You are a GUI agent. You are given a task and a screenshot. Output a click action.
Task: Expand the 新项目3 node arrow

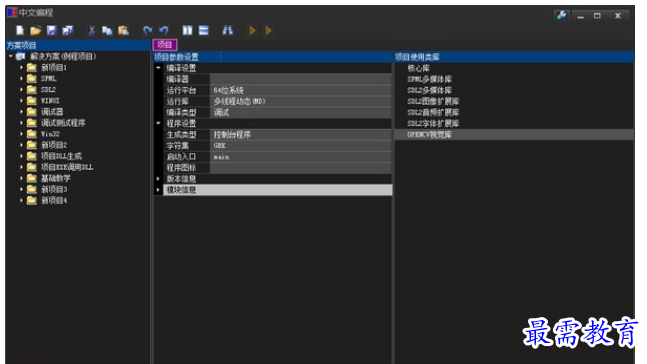[21, 189]
